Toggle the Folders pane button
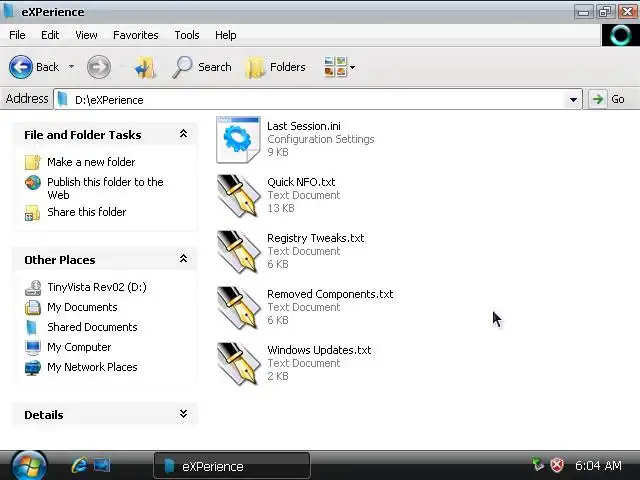640x480 pixels. (x=276, y=67)
